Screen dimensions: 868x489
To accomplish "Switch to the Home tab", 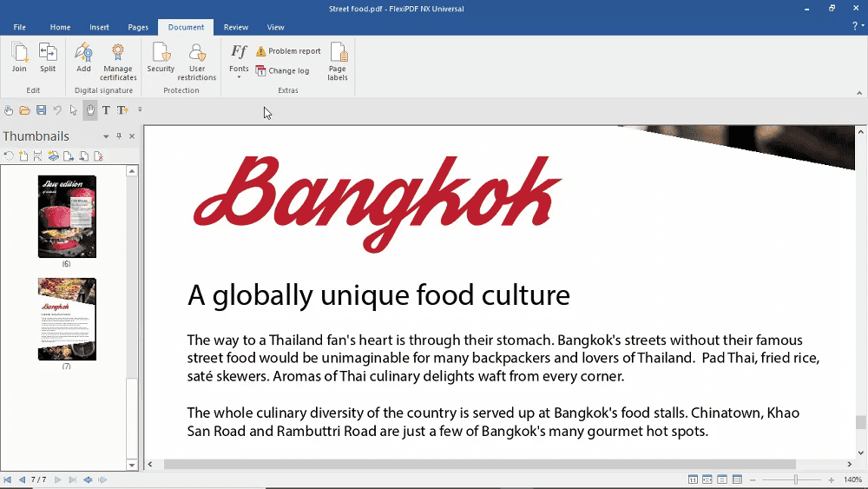I will point(61,27).
